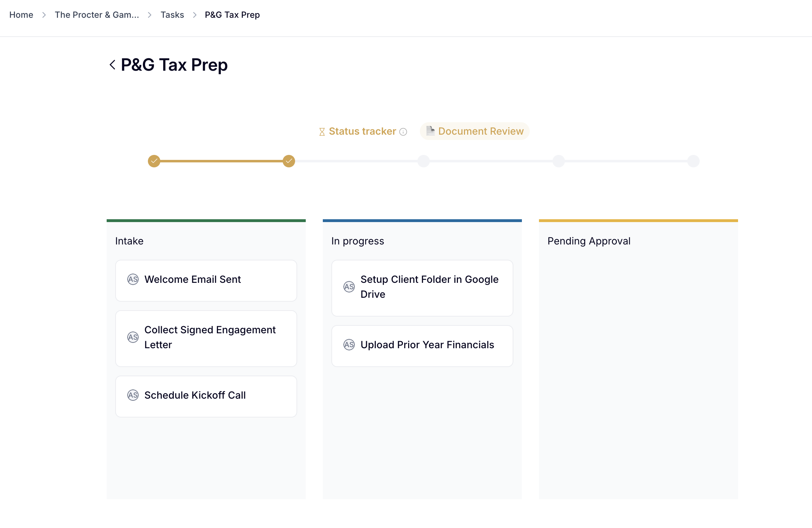
Task: Click the Status tracker info icon
Action: tap(403, 132)
